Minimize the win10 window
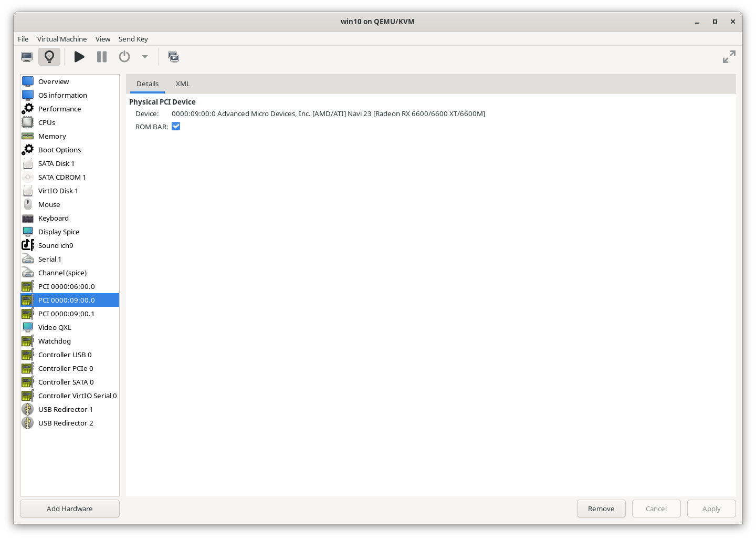 coord(697,22)
